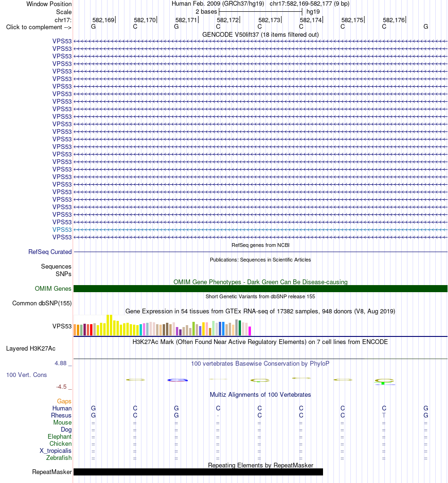
Task: Select the dark green OMIM Genes bar
Action: [x=260, y=289]
